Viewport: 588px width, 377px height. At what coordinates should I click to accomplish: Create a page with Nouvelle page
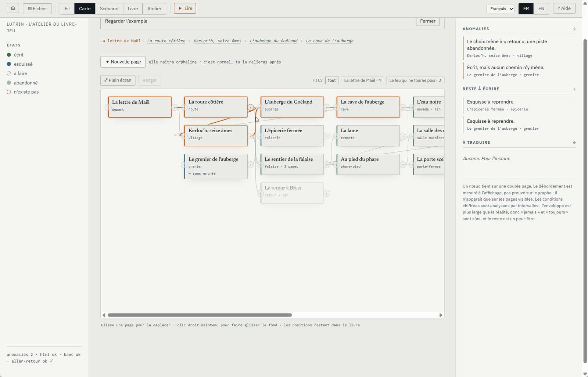pyautogui.click(x=123, y=62)
